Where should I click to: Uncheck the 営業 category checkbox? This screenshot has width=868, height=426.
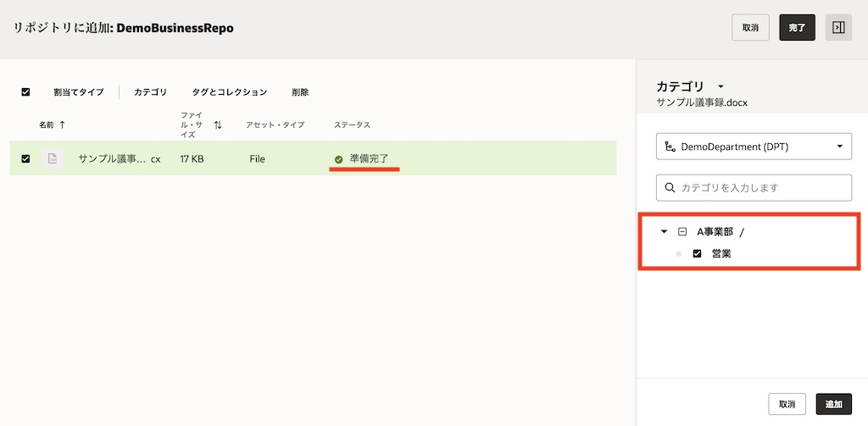pyautogui.click(x=698, y=253)
